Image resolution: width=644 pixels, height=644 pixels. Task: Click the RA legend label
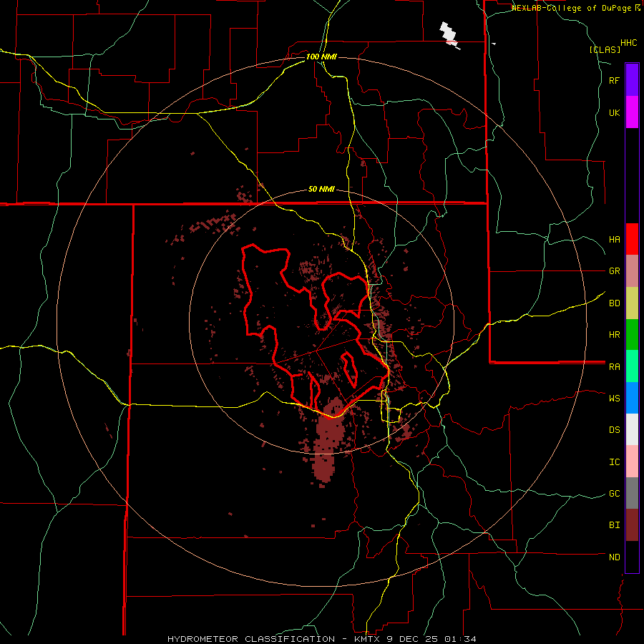614,366
